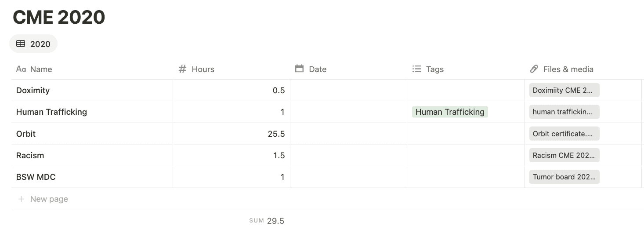This screenshot has width=644, height=248.
Task: Open the Doximiity CME file attachment
Action: coord(564,90)
